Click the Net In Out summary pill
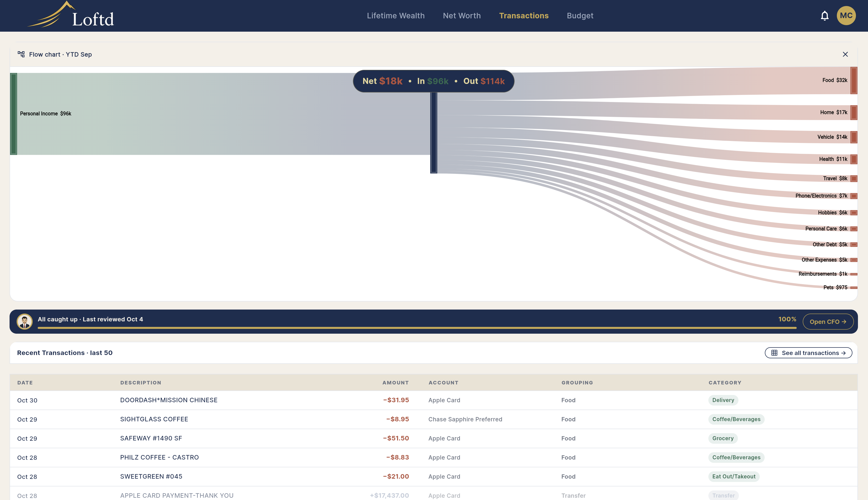Viewport: 868px width, 500px height. (433, 81)
